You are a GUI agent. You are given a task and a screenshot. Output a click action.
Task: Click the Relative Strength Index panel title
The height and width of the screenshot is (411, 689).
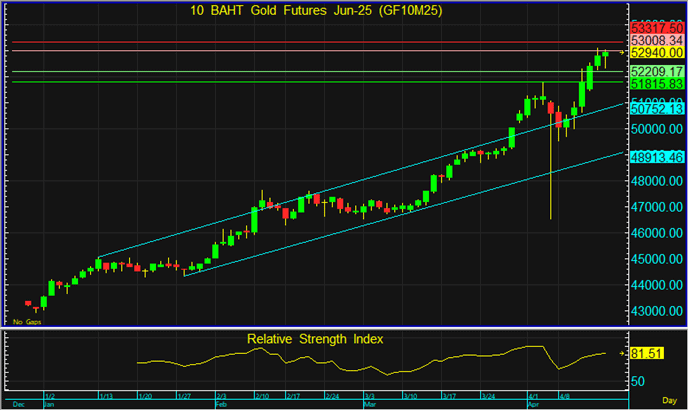(315, 339)
